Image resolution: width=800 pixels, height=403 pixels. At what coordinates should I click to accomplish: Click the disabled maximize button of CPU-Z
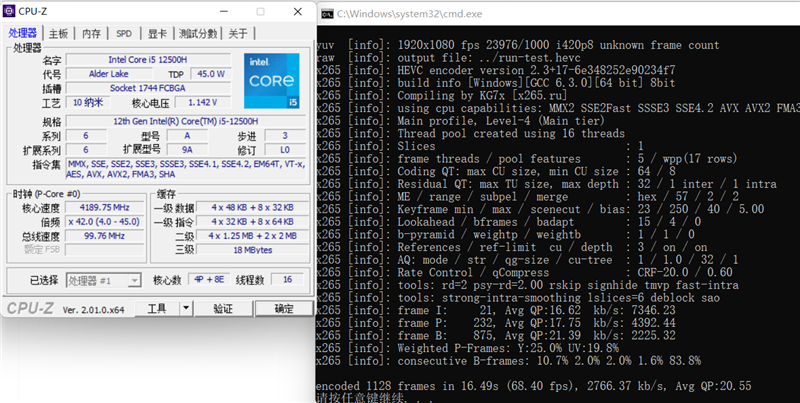tap(260, 12)
